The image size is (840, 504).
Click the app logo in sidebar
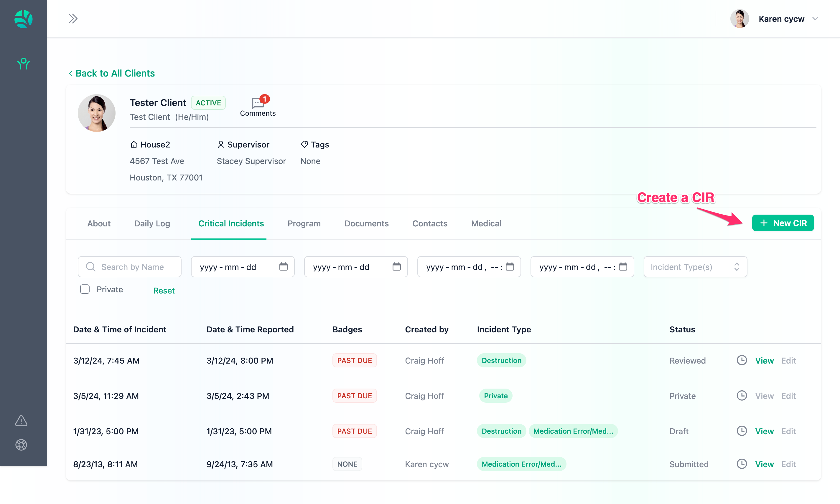[x=24, y=19]
